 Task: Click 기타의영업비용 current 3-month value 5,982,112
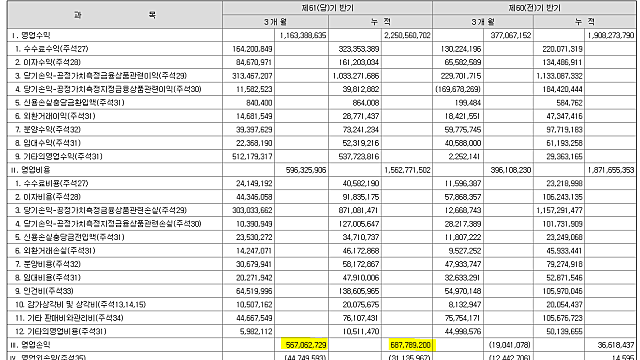click(256, 332)
